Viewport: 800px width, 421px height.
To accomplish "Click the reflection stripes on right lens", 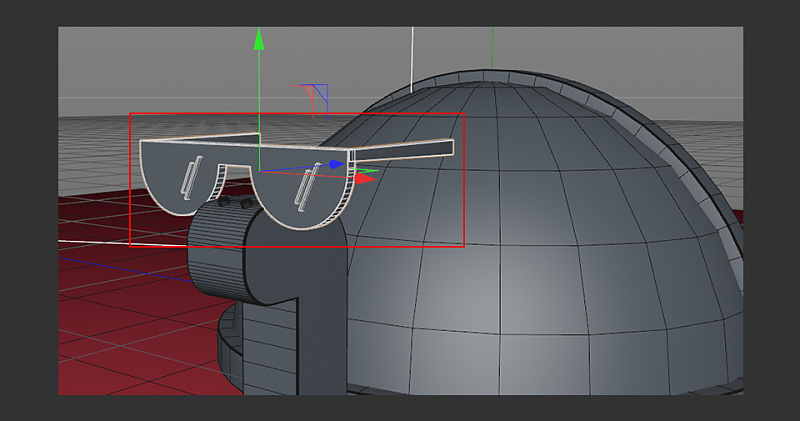I will pos(309,183).
